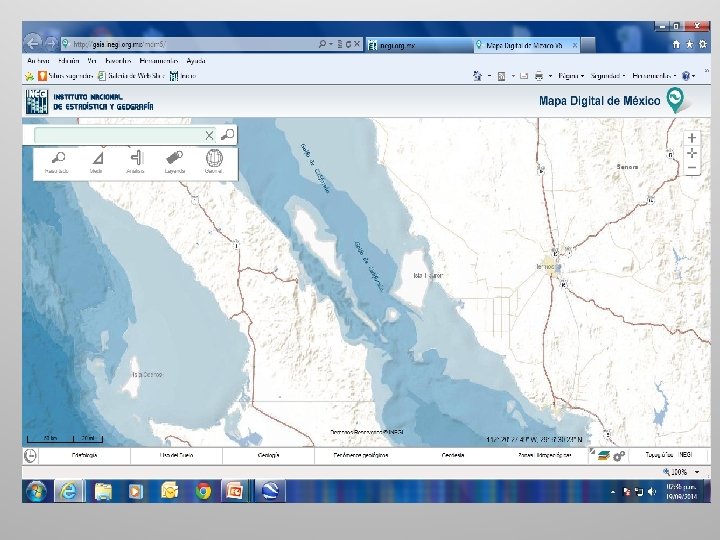Open the Herramientas menu in menu bar
Image resolution: width=720 pixels, height=540 pixels.
[x=159, y=61]
